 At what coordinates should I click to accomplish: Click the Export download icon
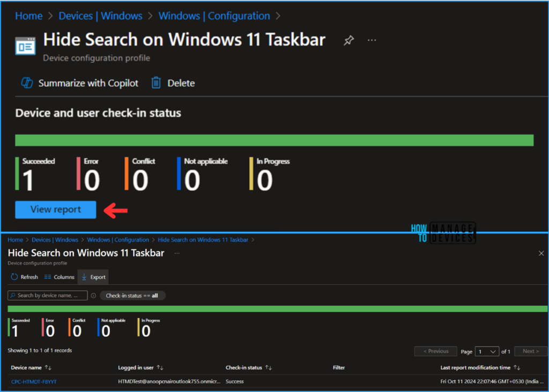coord(84,277)
